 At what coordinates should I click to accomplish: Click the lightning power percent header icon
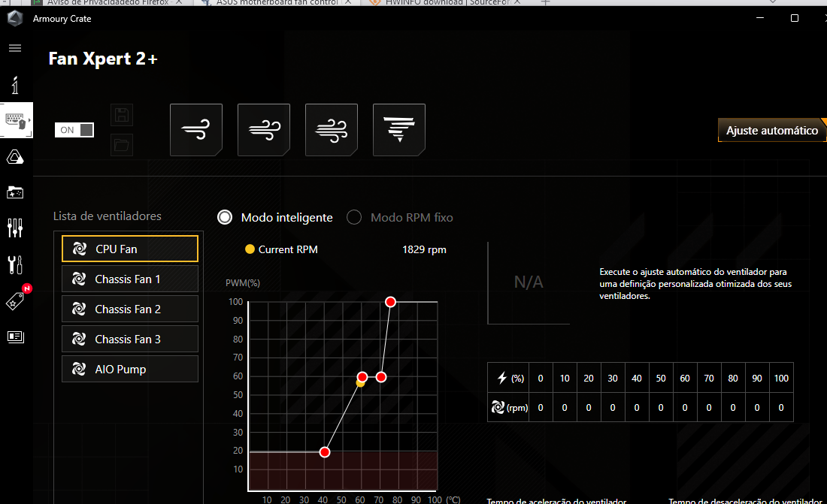point(502,378)
